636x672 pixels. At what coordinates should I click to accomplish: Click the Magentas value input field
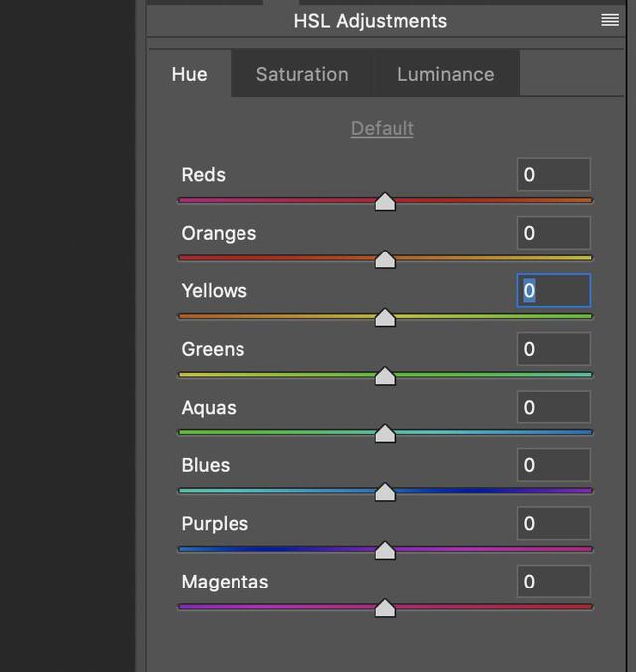click(x=554, y=582)
